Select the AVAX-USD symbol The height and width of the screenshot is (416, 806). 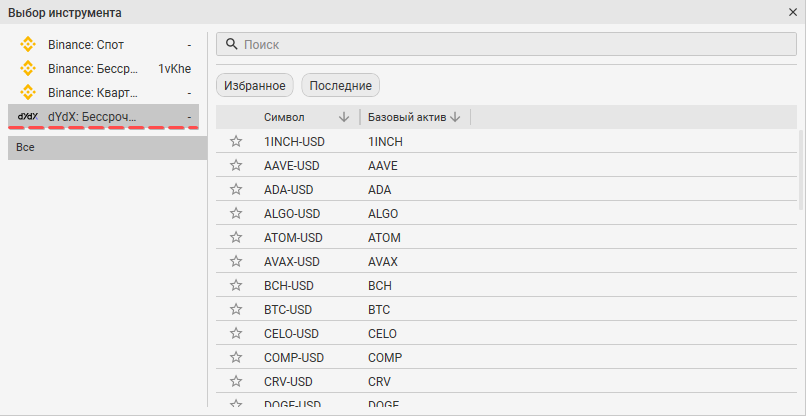(x=291, y=262)
